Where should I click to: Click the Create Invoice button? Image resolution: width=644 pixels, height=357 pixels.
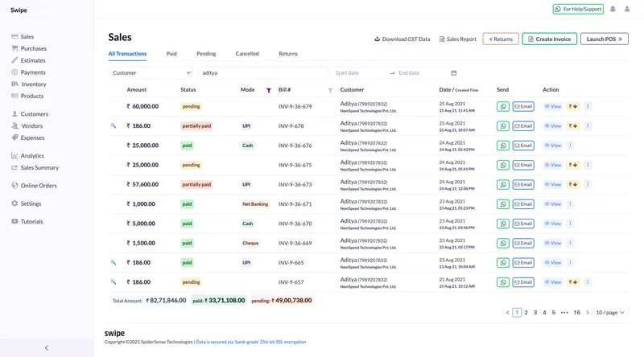[x=549, y=39]
